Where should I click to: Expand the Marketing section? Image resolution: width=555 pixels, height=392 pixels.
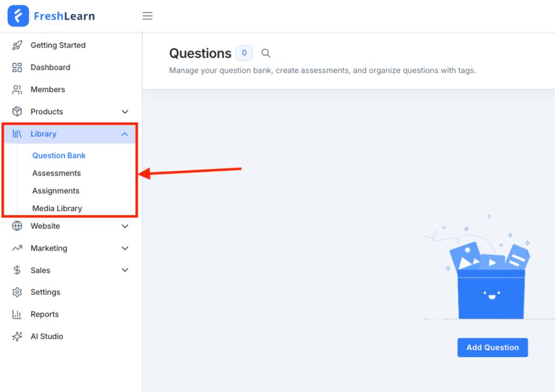coord(125,248)
